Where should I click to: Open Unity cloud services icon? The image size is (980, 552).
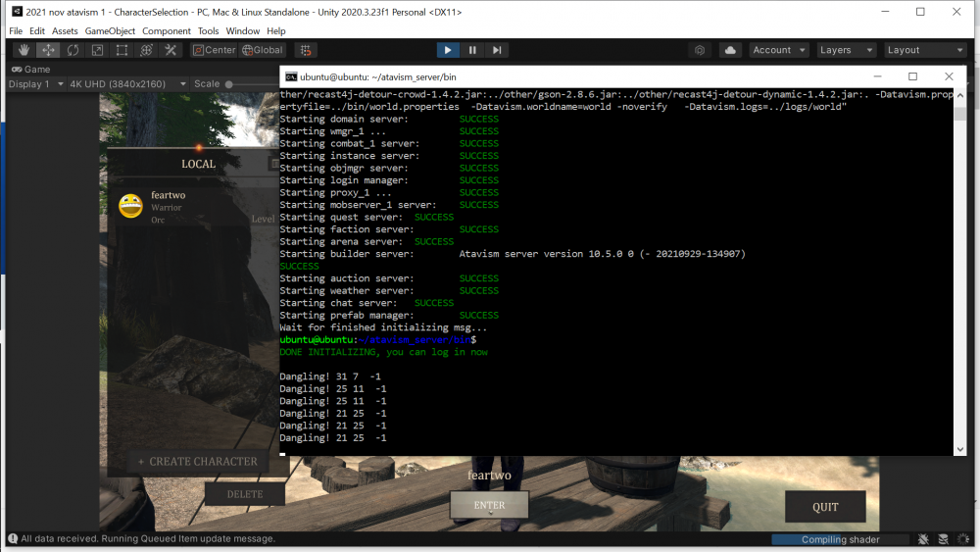pyautogui.click(x=730, y=50)
